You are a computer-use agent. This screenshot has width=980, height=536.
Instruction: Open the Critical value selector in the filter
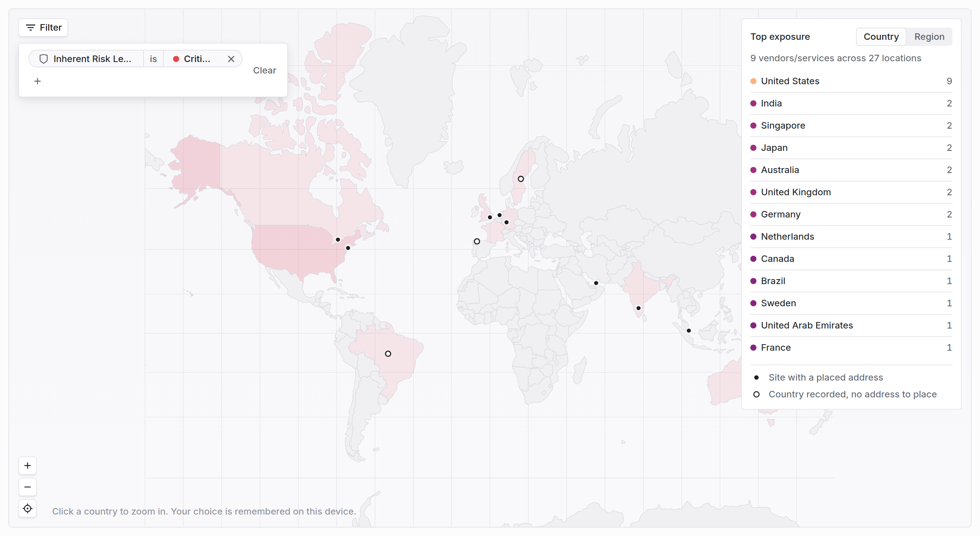tap(193, 59)
